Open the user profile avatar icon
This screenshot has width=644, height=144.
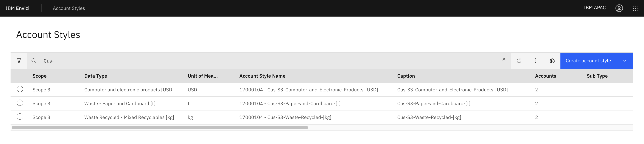(x=619, y=8)
